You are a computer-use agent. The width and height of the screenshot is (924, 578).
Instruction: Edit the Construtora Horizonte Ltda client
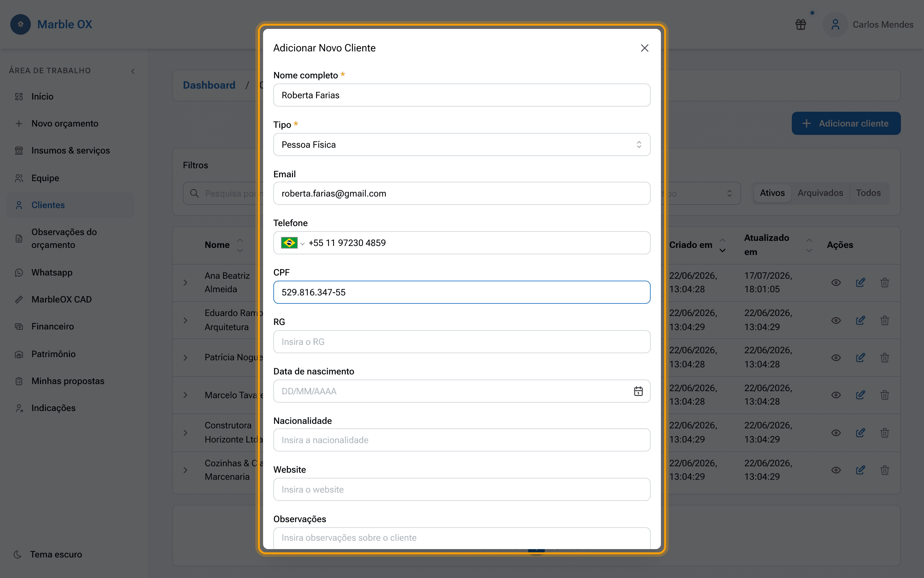pyautogui.click(x=860, y=433)
